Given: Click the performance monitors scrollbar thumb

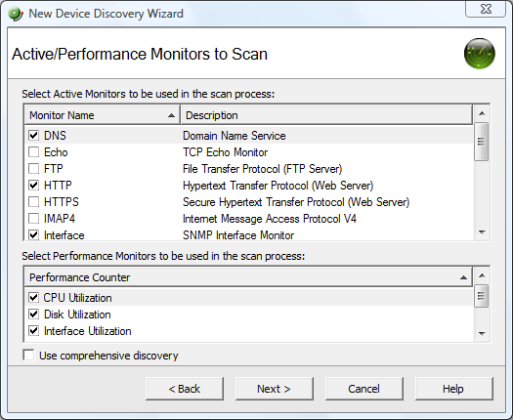Looking at the screenshot, I should point(482,296).
